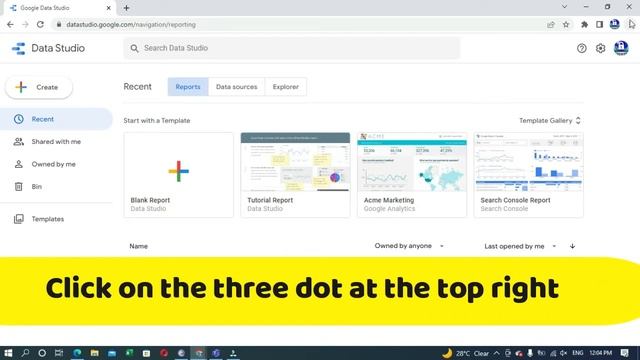This screenshot has width=640, height=360.
Task: Click the Data Studio logo
Action: pos(48,48)
